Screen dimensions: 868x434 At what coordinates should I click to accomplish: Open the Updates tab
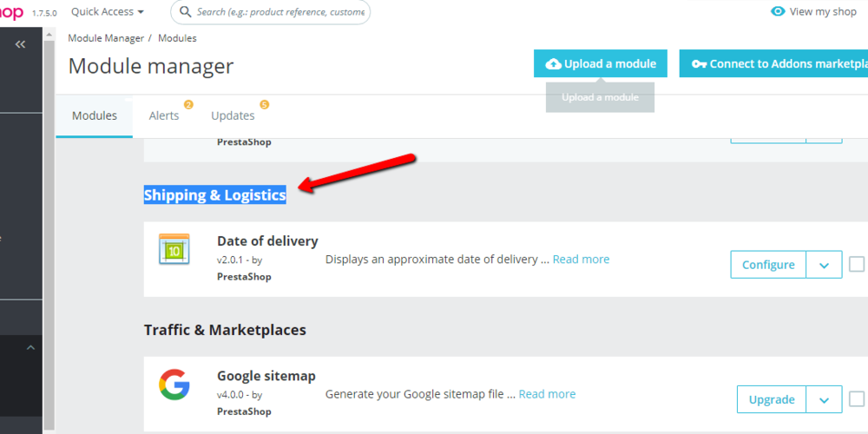(x=233, y=115)
